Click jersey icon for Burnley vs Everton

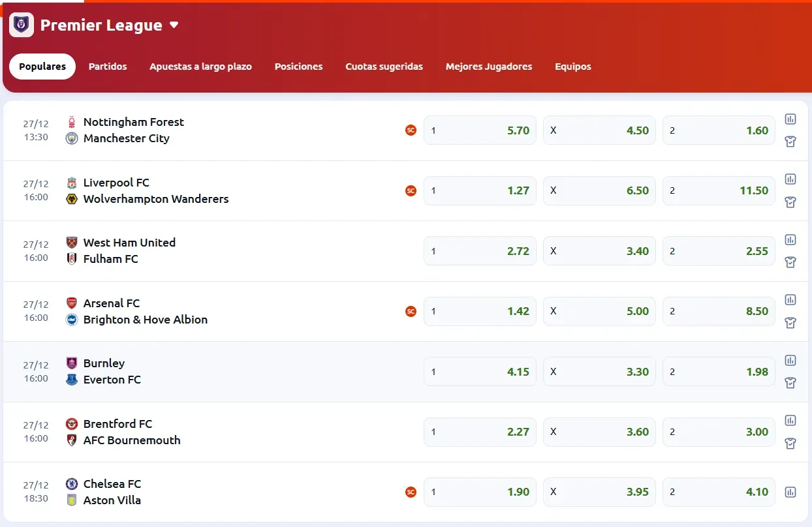click(790, 383)
